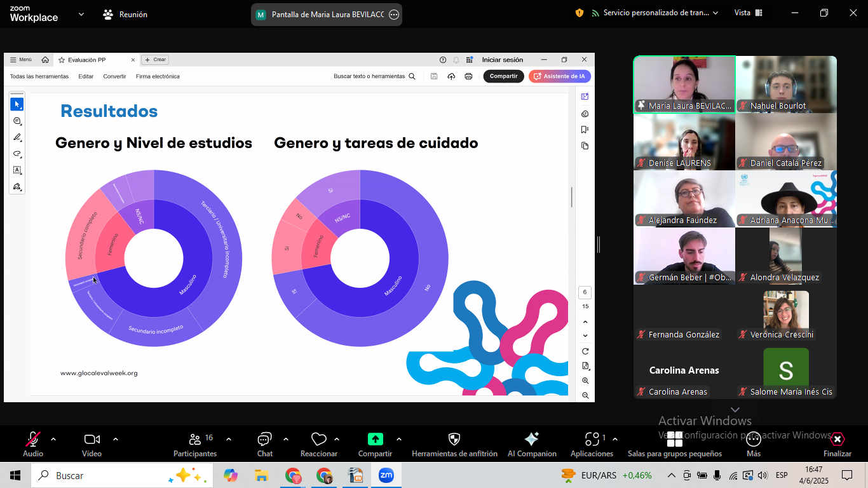
Task: Click the Acrobat help question mark icon
Action: click(x=443, y=60)
